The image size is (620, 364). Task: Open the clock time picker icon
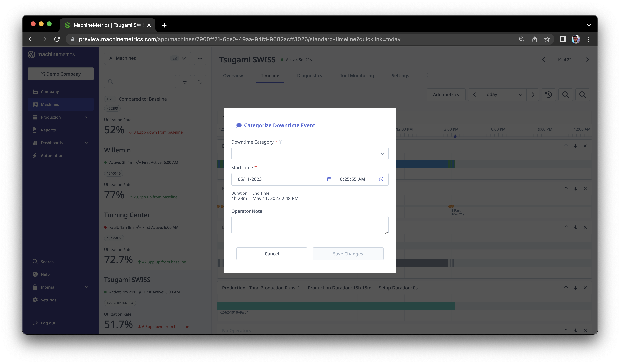pyautogui.click(x=381, y=179)
